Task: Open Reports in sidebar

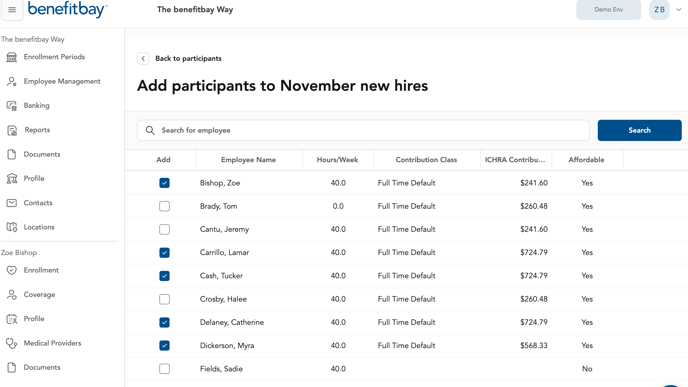Action: 37,130
